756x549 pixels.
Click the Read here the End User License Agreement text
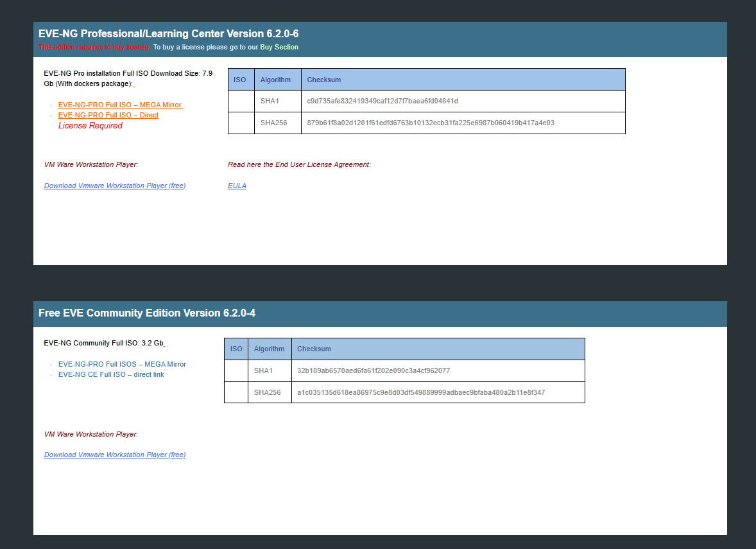point(299,164)
